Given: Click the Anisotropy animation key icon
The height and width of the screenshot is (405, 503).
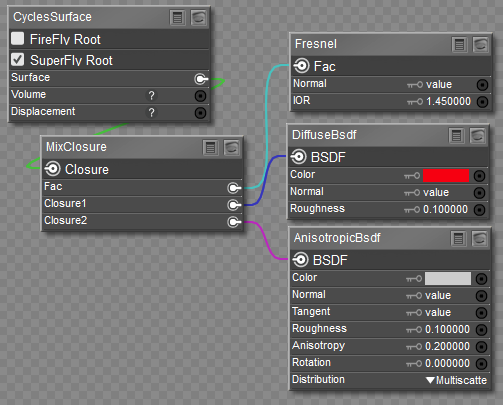Looking at the screenshot, I should (x=414, y=347).
